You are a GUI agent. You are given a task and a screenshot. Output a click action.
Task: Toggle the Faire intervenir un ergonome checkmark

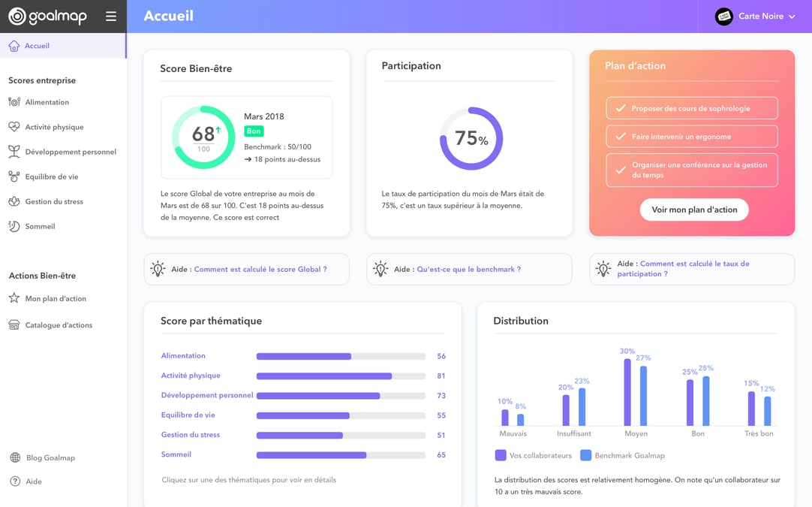(621, 137)
